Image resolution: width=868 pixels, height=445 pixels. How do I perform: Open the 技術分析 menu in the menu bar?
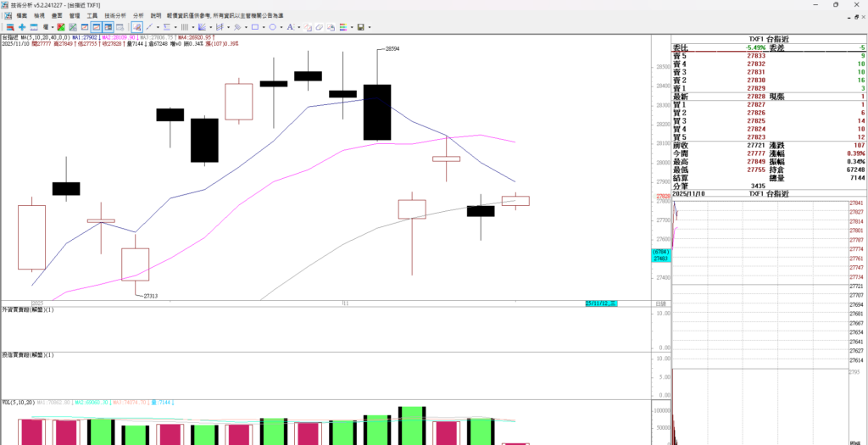click(114, 15)
